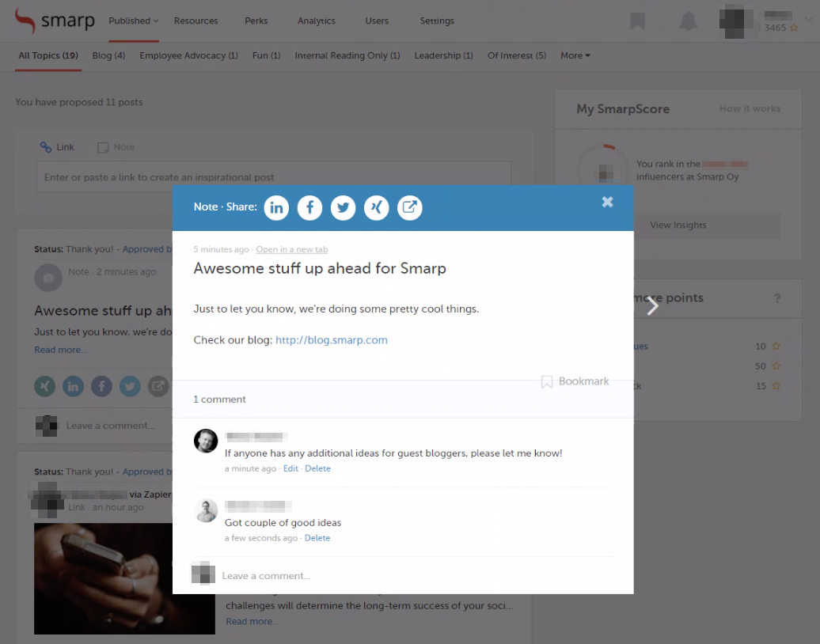Share note on LinkedIn from modal header
Image resolution: width=820 pixels, height=644 pixels.
276,207
